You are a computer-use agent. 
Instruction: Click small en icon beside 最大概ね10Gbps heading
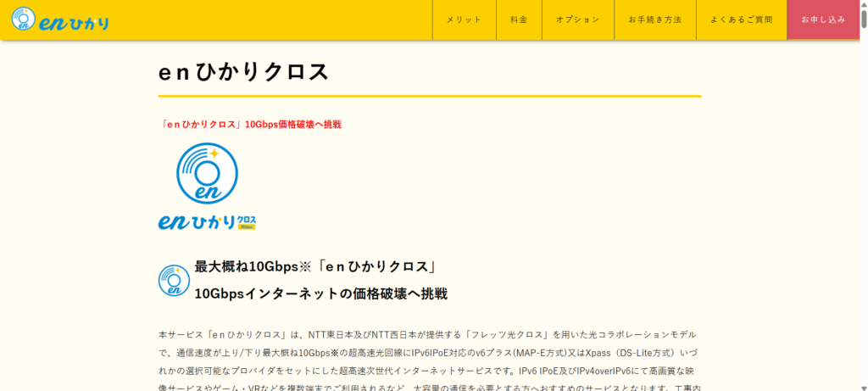click(174, 280)
